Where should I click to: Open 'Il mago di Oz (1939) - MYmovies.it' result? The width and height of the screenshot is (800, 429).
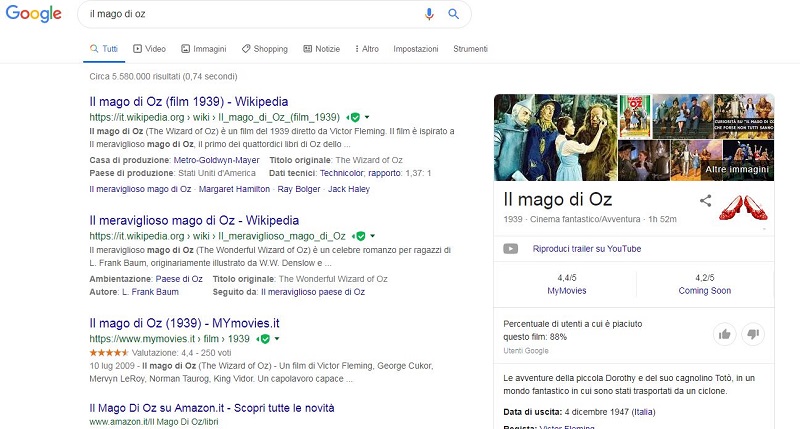click(x=184, y=323)
